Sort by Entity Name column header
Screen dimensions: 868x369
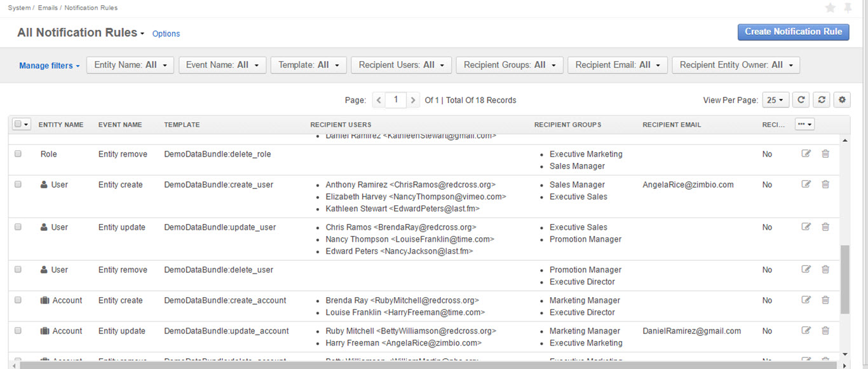[x=61, y=125]
